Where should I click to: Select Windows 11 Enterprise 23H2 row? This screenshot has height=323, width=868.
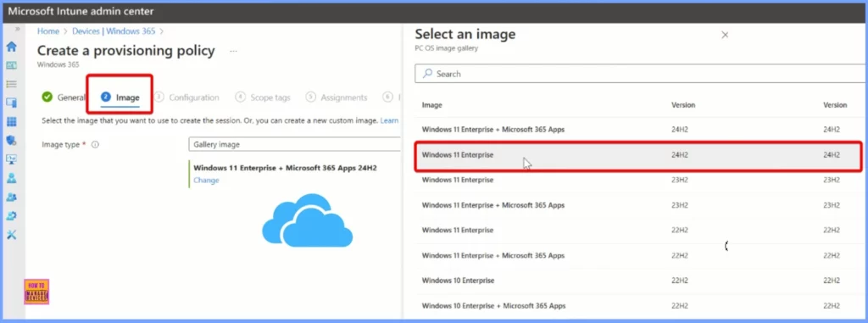click(x=641, y=180)
